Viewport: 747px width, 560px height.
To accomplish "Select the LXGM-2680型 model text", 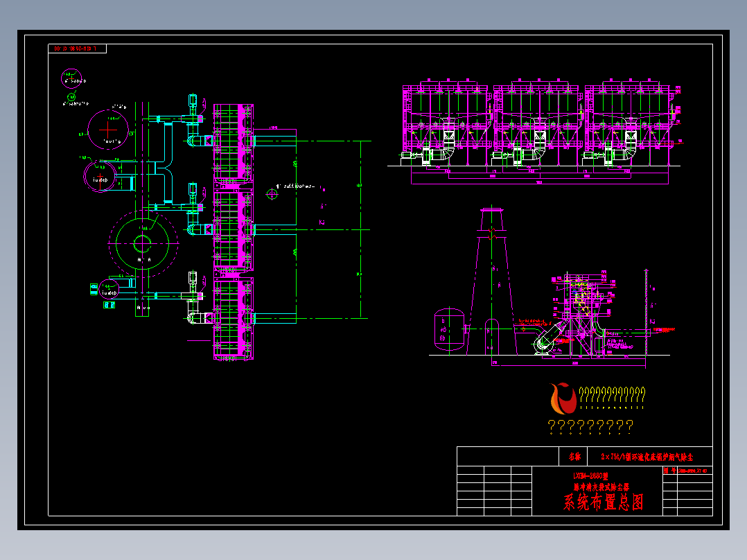I will [590, 475].
